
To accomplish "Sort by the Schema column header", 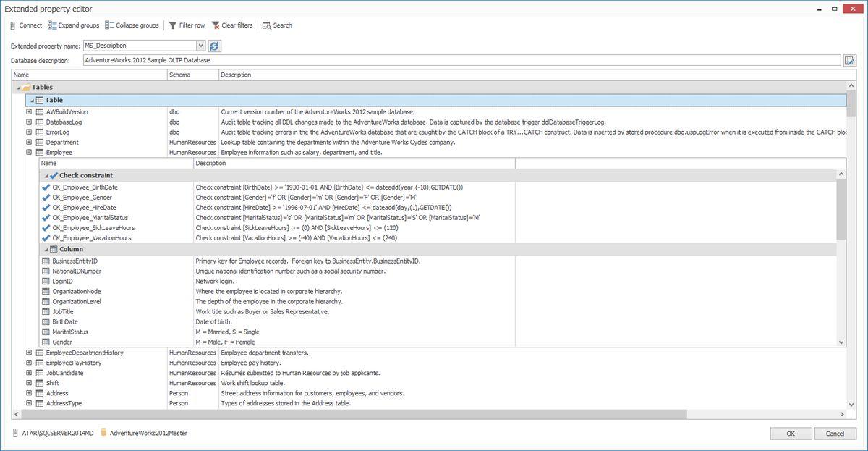I will 193,75.
